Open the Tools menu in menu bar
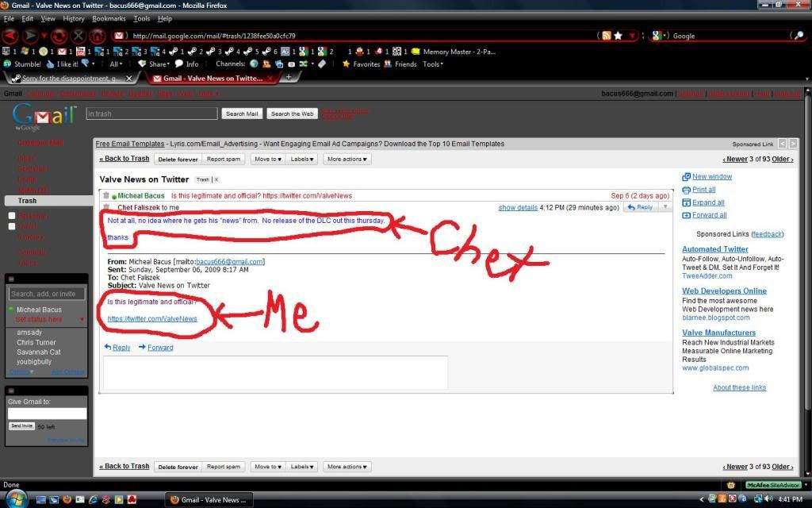 click(x=142, y=19)
